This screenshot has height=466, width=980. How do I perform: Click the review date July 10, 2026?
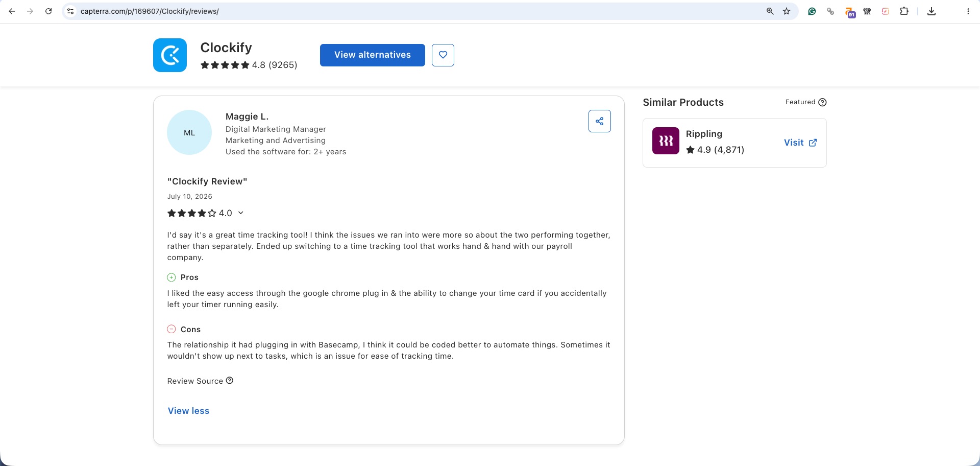pos(190,196)
